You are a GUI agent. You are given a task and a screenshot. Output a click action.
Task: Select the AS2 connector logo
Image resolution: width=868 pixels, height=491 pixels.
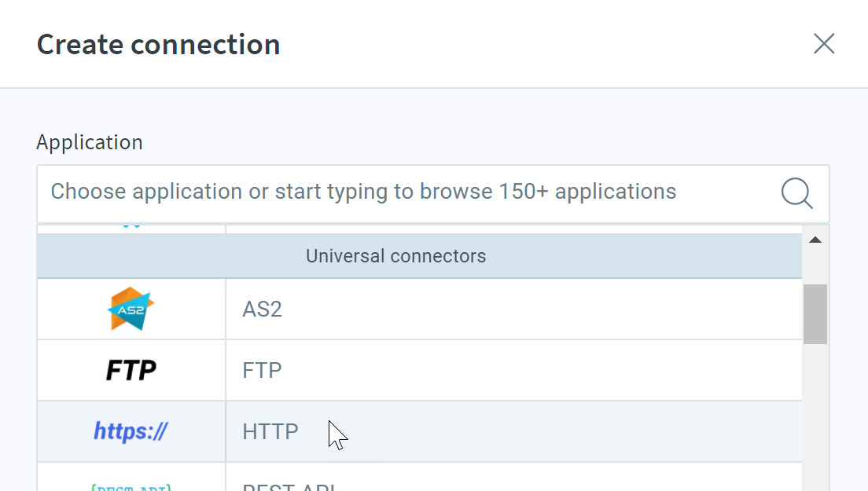pos(131,309)
